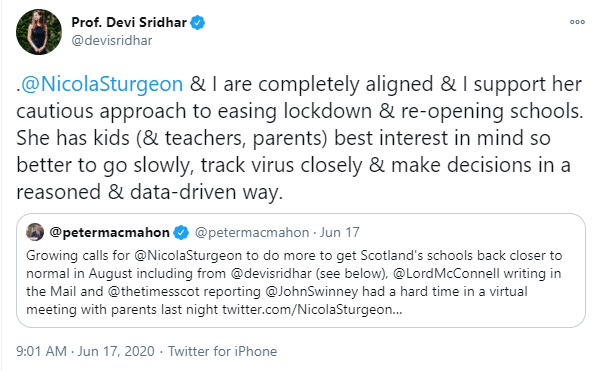Open the grey @petermacmahon handle in quote
The image size is (599, 371).
pos(252,232)
